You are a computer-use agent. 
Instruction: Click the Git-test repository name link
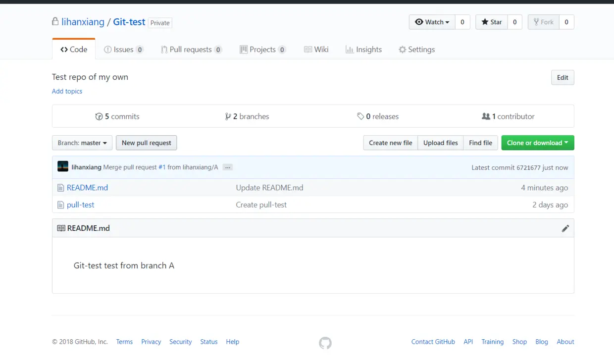(129, 22)
